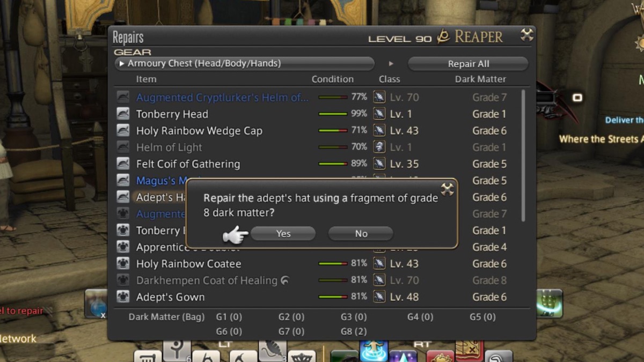Confirm repair by clicking Yes
Viewport: 644px width, 362px height.
pos(283,233)
